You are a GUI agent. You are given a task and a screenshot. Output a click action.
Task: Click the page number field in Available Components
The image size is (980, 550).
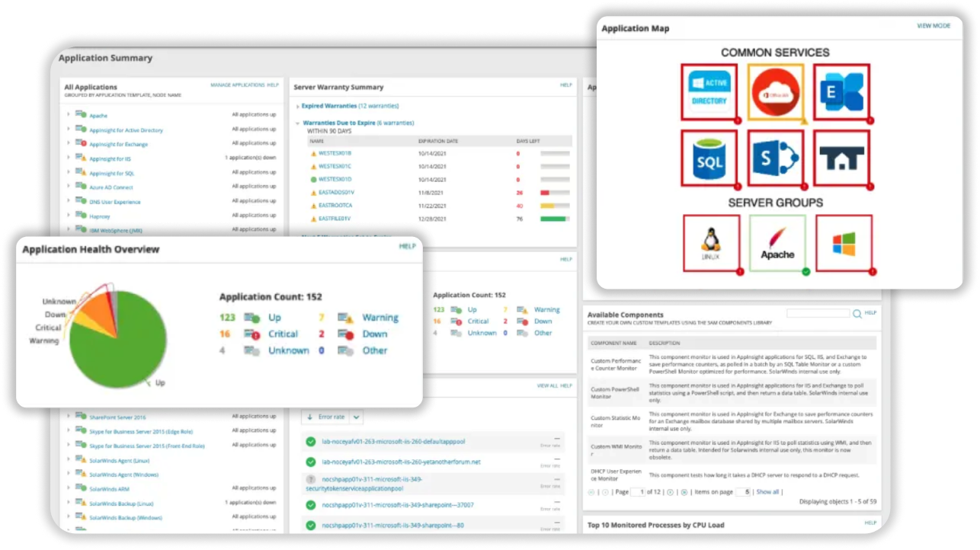tap(639, 492)
